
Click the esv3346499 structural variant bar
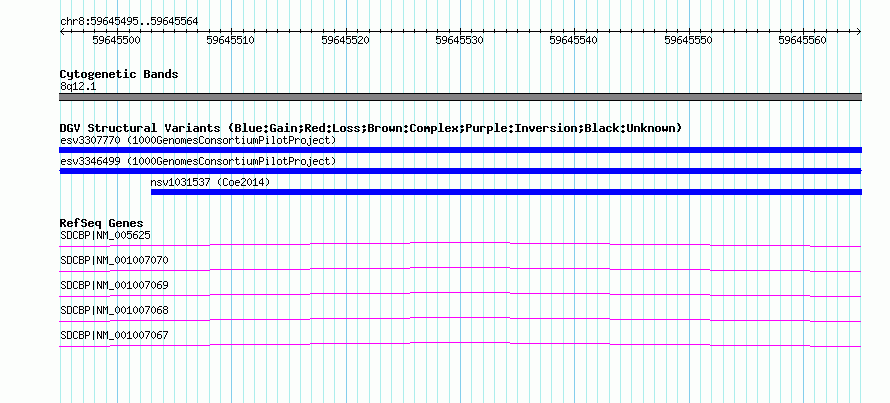pyautogui.click(x=460, y=171)
